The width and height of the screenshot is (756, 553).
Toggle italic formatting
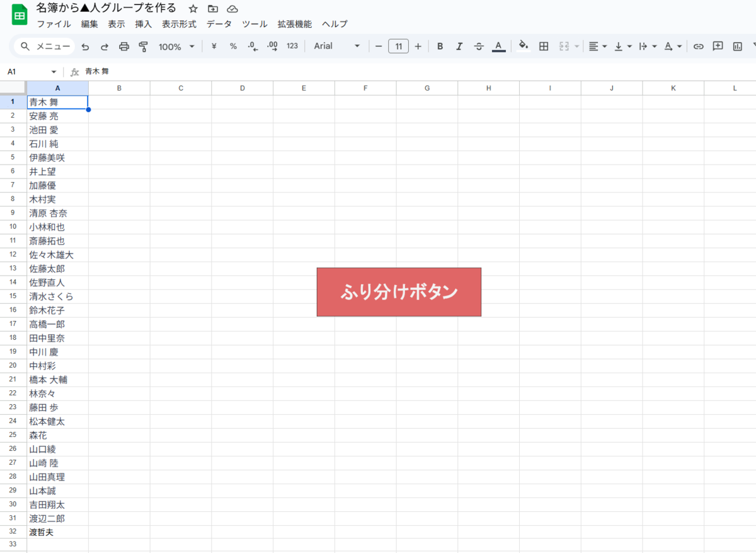pyautogui.click(x=459, y=46)
